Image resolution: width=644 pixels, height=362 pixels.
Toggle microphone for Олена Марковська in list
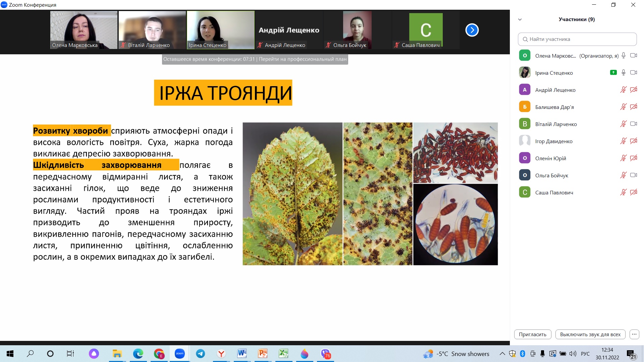[x=624, y=56]
